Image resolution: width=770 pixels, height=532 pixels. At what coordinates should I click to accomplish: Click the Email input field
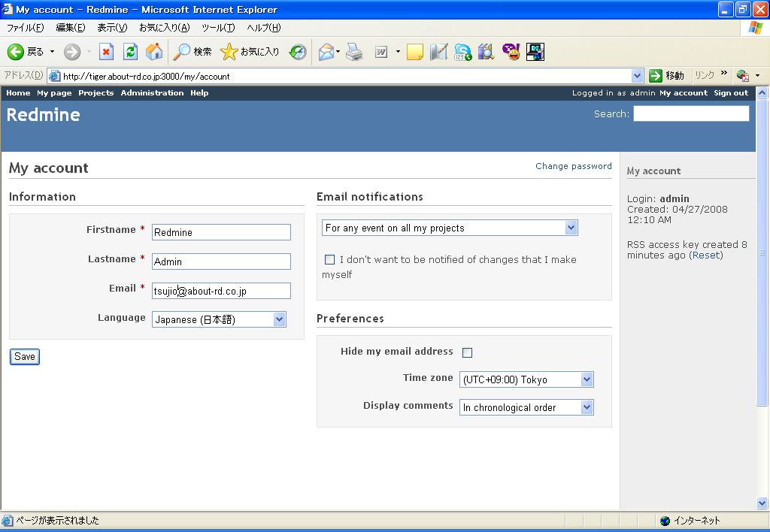pyautogui.click(x=221, y=291)
